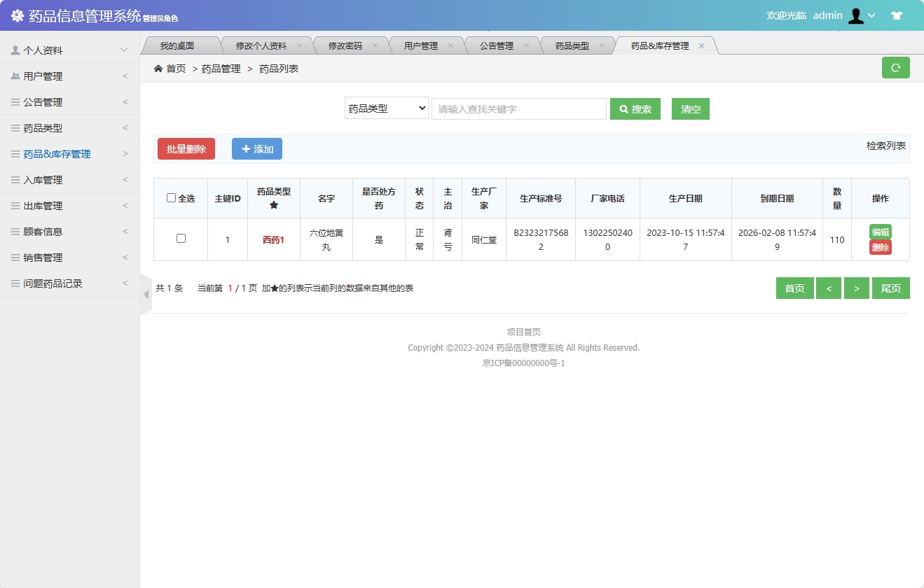
Task: Click the gear logo beside 药品信息管理系统
Action: (x=18, y=15)
